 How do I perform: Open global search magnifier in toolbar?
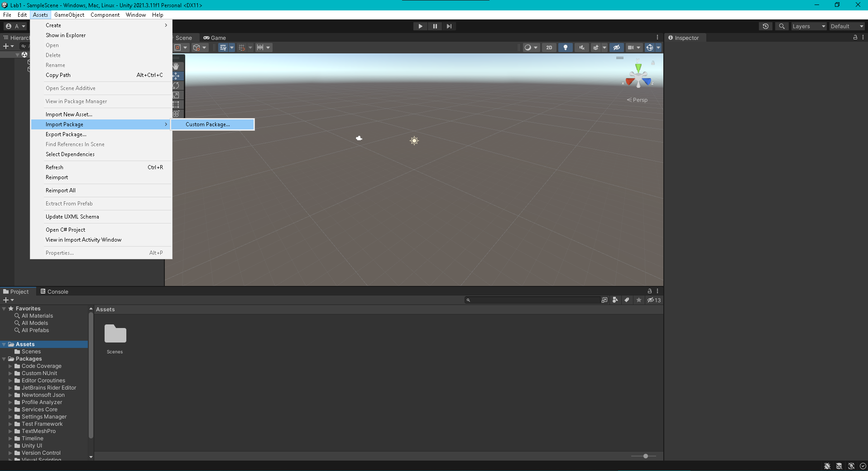[x=782, y=26]
